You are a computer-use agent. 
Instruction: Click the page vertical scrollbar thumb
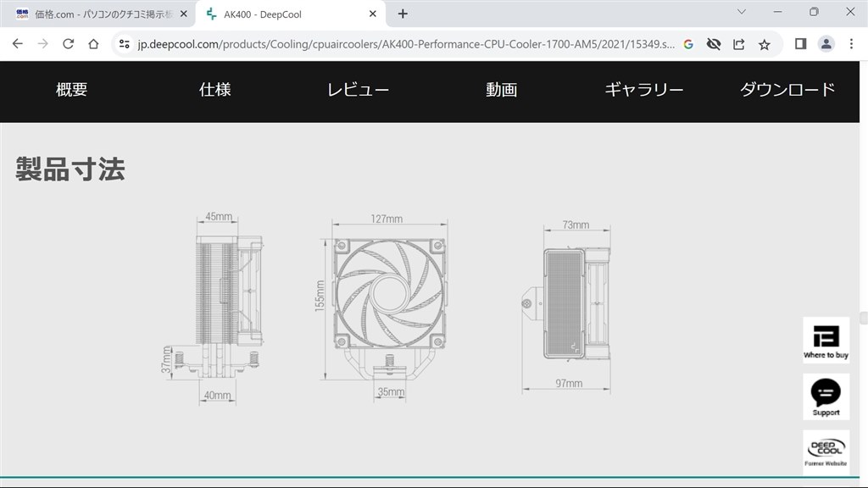[864, 317]
